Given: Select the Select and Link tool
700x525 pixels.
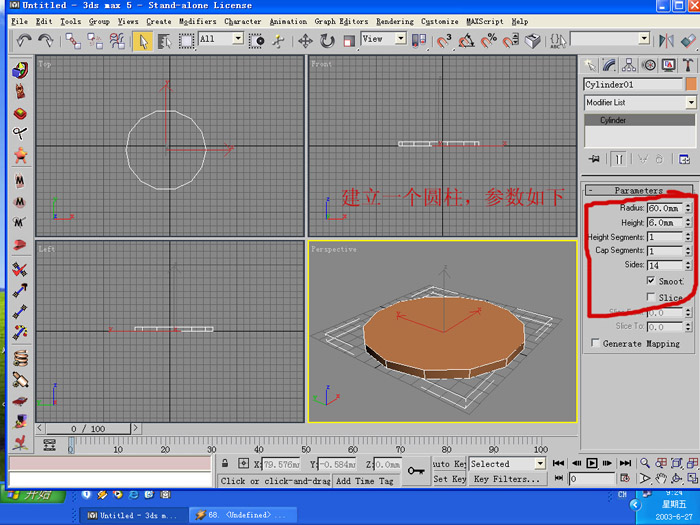Looking at the screenshot, I should point(73,41).
